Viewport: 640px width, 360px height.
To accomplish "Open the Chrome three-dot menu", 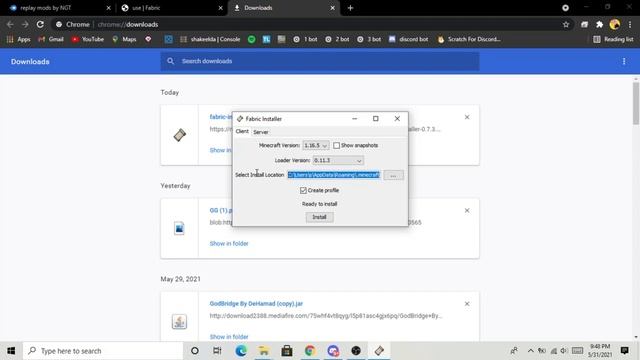I will pos(630,24).
